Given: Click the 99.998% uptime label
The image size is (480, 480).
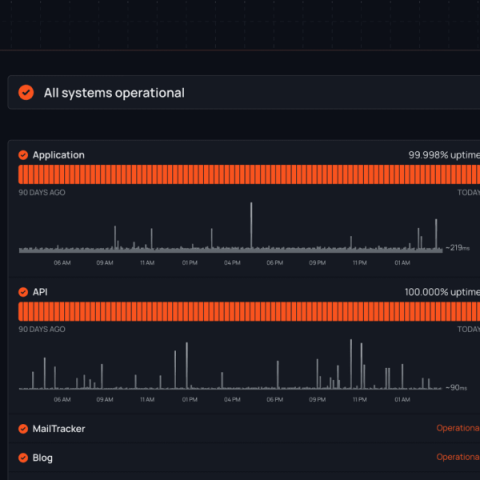Looking at the screenshot, I should coord(444,155).
